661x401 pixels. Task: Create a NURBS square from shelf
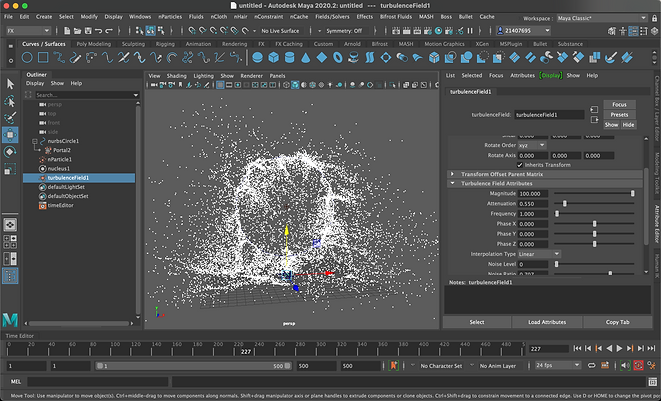[43, 58]
